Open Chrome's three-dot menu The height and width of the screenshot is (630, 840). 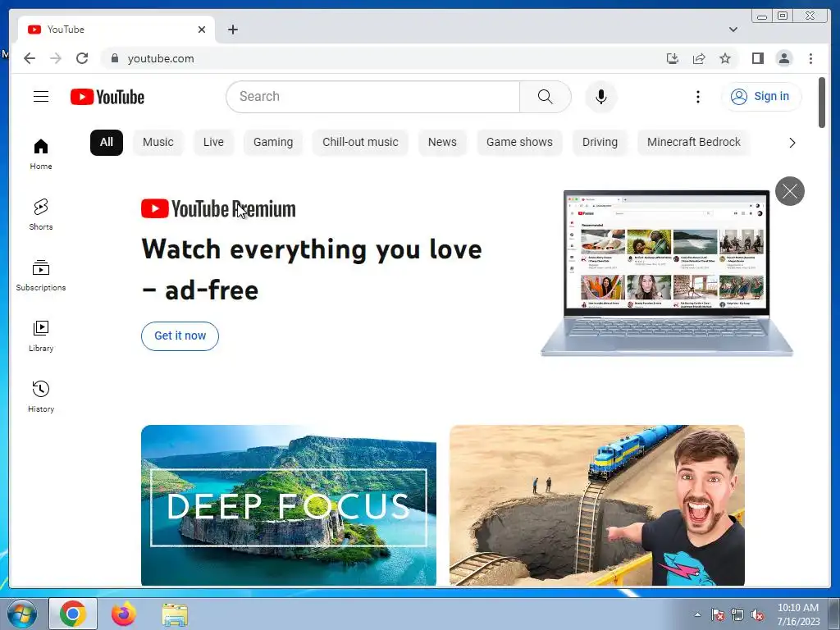click(x=810, y=58)
